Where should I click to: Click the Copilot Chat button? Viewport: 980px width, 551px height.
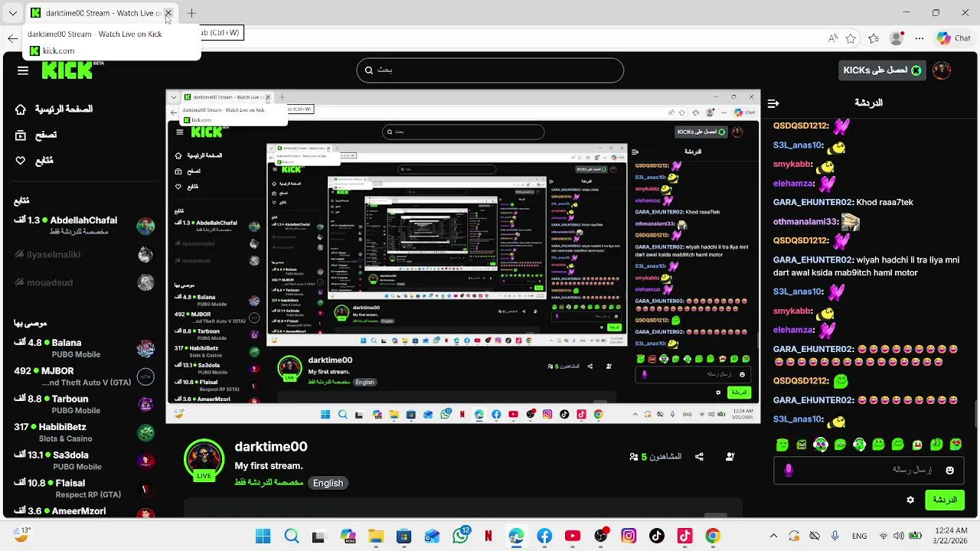(x=953, y=37)
